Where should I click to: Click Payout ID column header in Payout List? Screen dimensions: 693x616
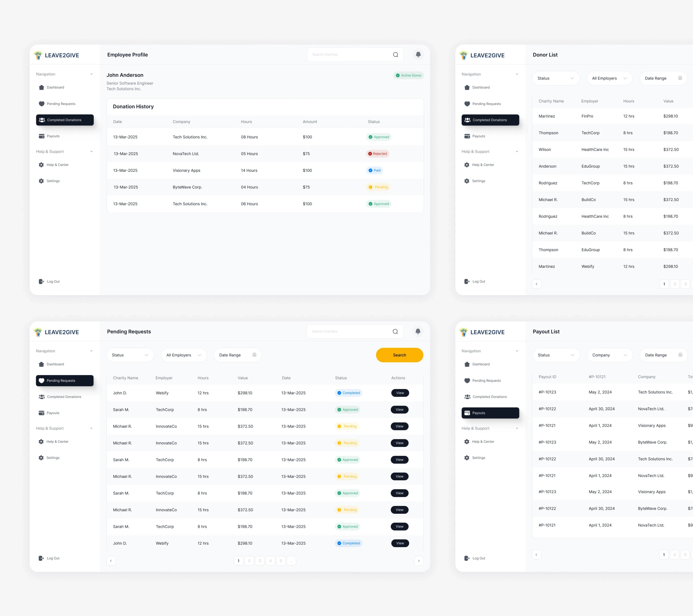coord(547,377)
